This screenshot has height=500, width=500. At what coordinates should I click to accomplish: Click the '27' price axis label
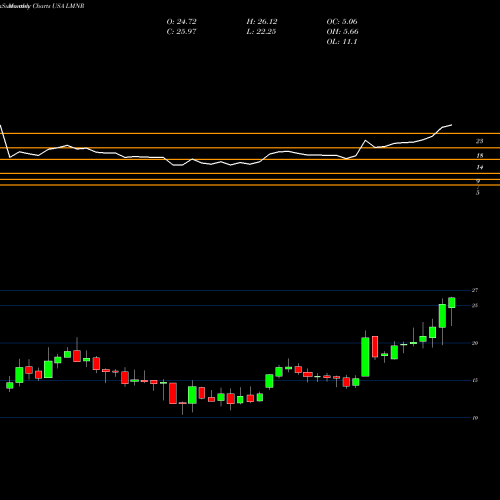(475, 290)
